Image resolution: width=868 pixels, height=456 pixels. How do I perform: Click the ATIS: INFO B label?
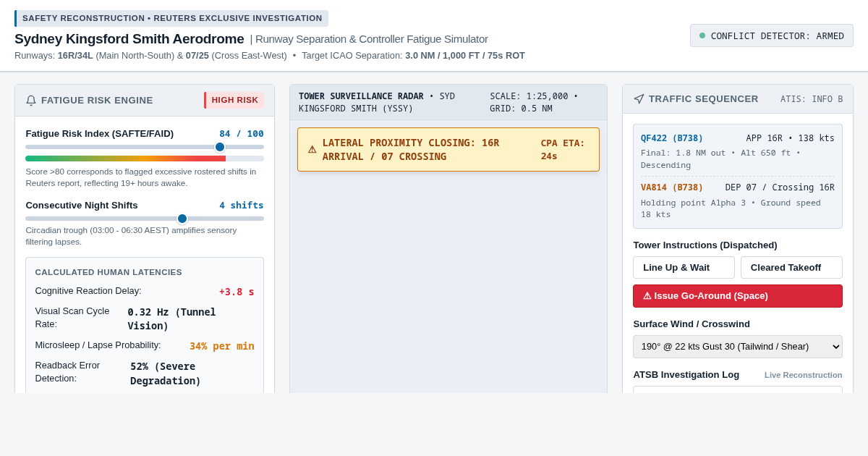(x=812, y=99)
